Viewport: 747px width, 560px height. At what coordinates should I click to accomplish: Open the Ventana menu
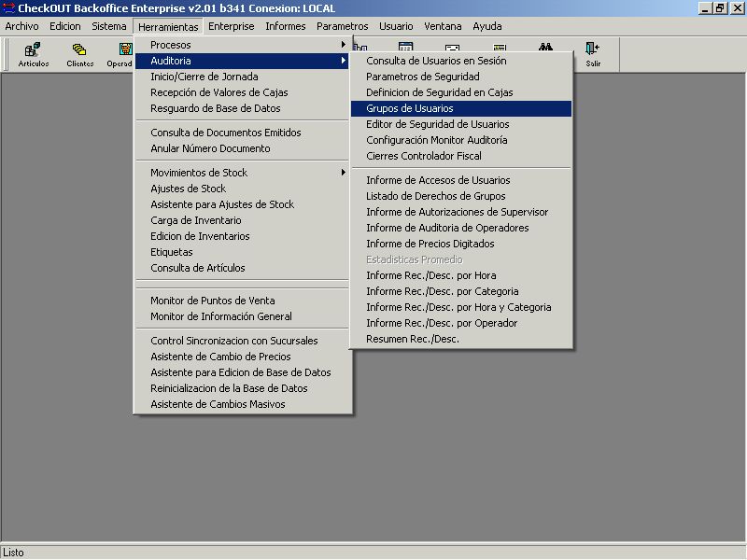[x=443, y=26]
